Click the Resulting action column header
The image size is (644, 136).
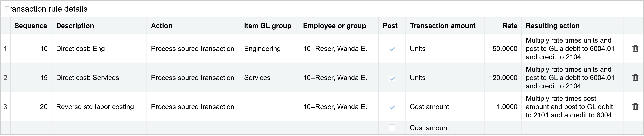point(553,26)
